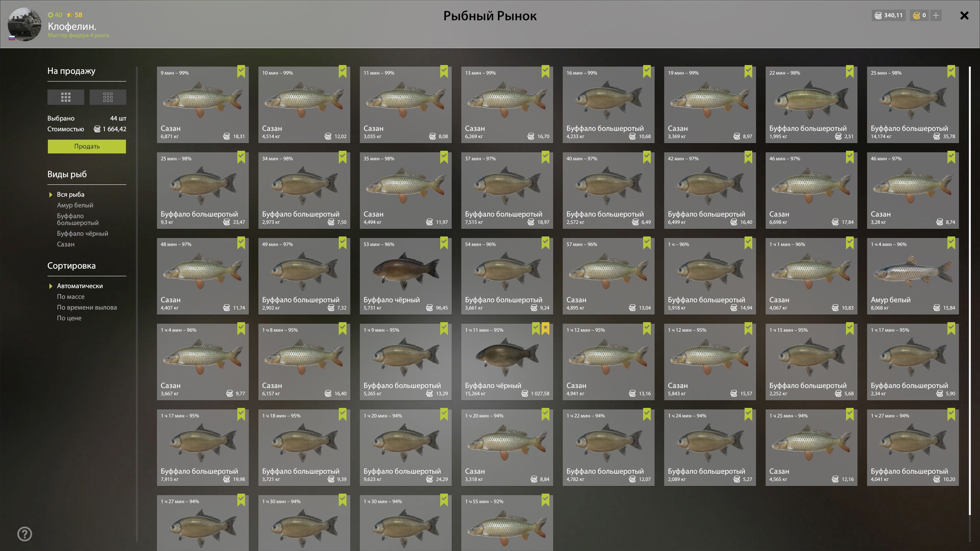The image size is (980, 551).
Task: Click the gold coins balance icon
Action: (x=916, y=15)
